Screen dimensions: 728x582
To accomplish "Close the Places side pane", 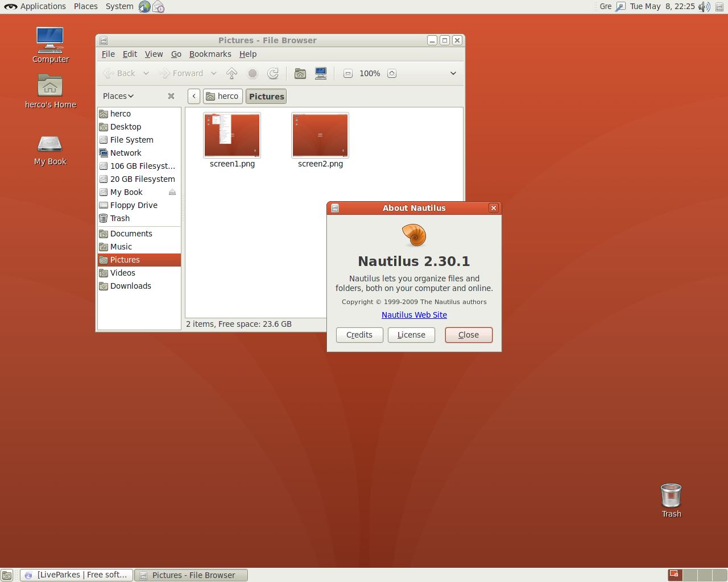I will point(171,96).
